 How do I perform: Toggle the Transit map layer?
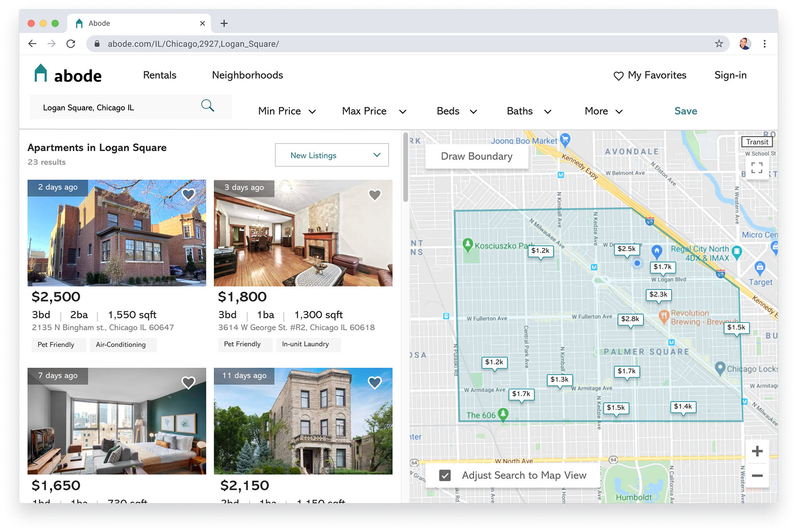[757, 142]
